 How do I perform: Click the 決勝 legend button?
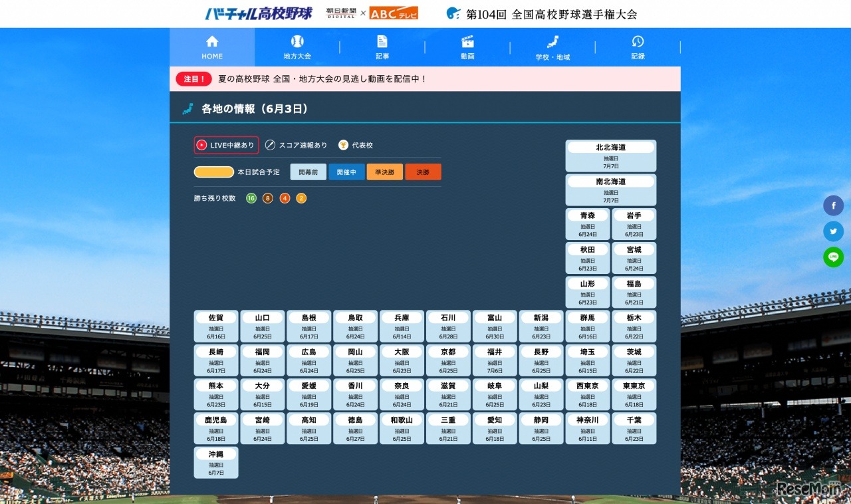tap(423, 171)
